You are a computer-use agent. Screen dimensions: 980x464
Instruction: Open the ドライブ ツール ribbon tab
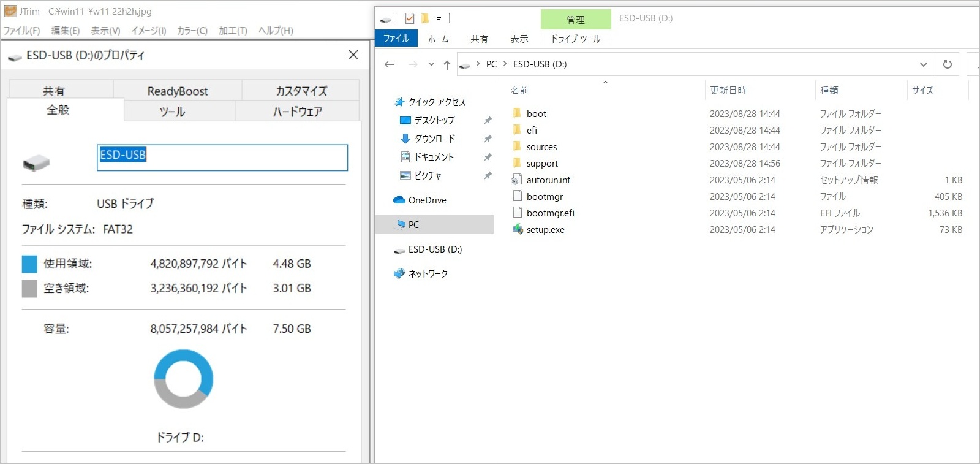pos(575,39)
